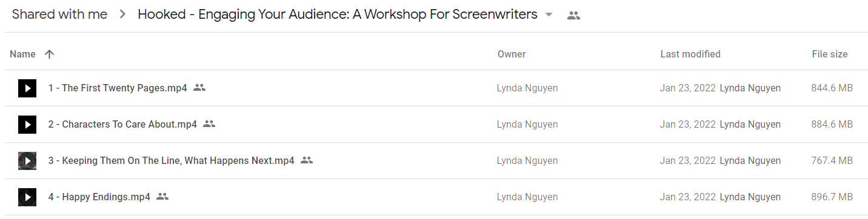
Task: Click the Last modified column header
Action: coord(690,54)
